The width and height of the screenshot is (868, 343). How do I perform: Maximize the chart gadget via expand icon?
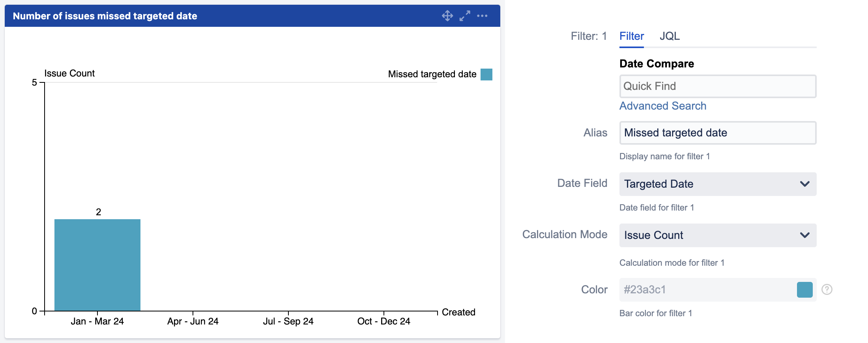click(465, 16)
